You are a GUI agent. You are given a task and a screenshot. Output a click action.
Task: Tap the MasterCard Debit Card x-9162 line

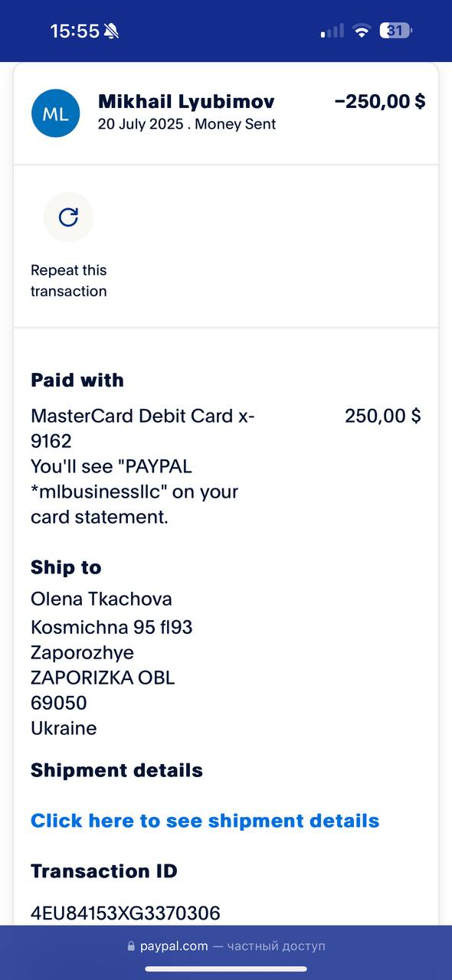coord(142,428)
